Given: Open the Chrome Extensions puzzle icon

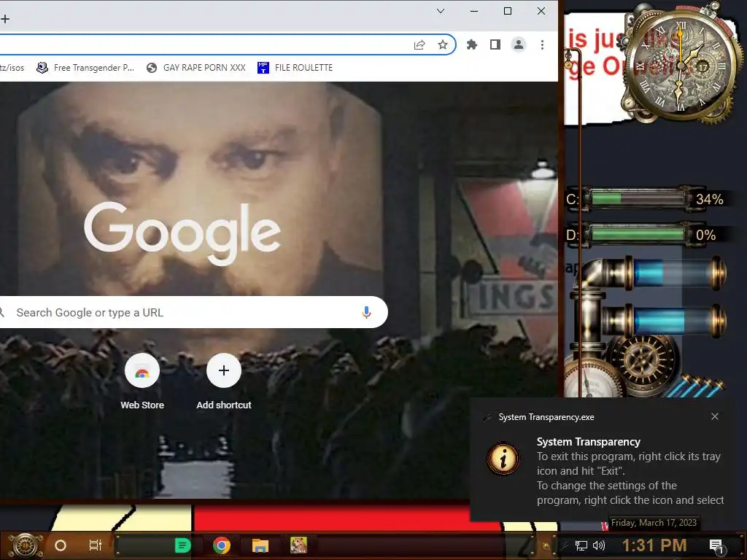Looking at the screenshot, I should [x=472, y=44].
